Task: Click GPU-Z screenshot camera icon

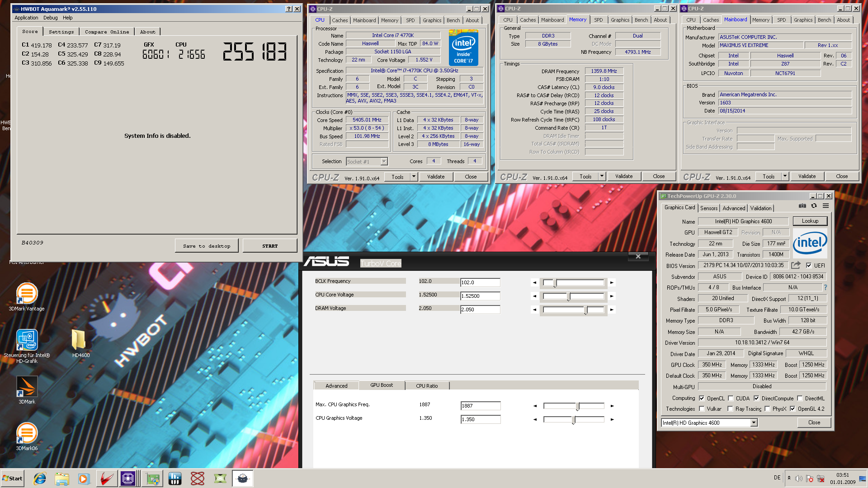Action: coord(802,206)
